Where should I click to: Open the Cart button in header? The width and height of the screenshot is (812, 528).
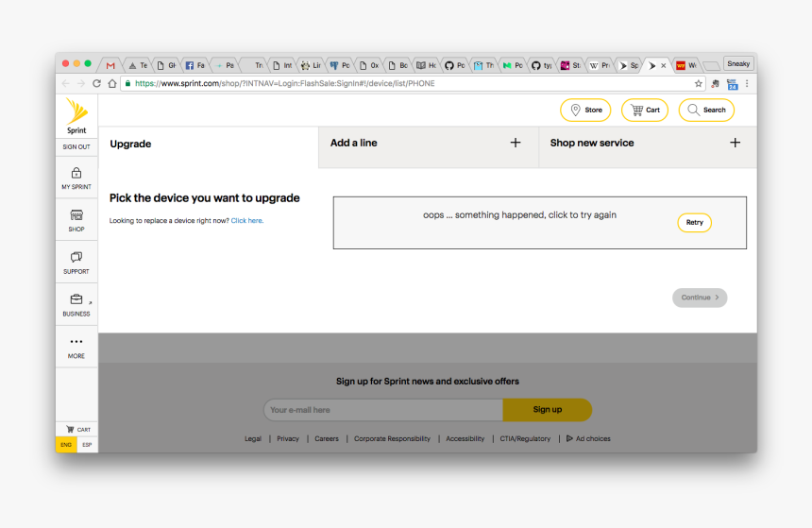click(x=645, y=110)
